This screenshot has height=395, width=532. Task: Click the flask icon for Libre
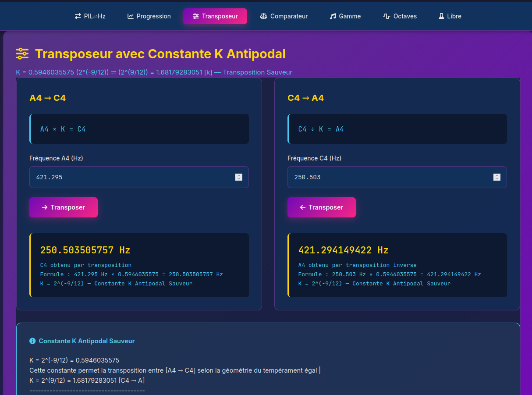click(441, 16)
